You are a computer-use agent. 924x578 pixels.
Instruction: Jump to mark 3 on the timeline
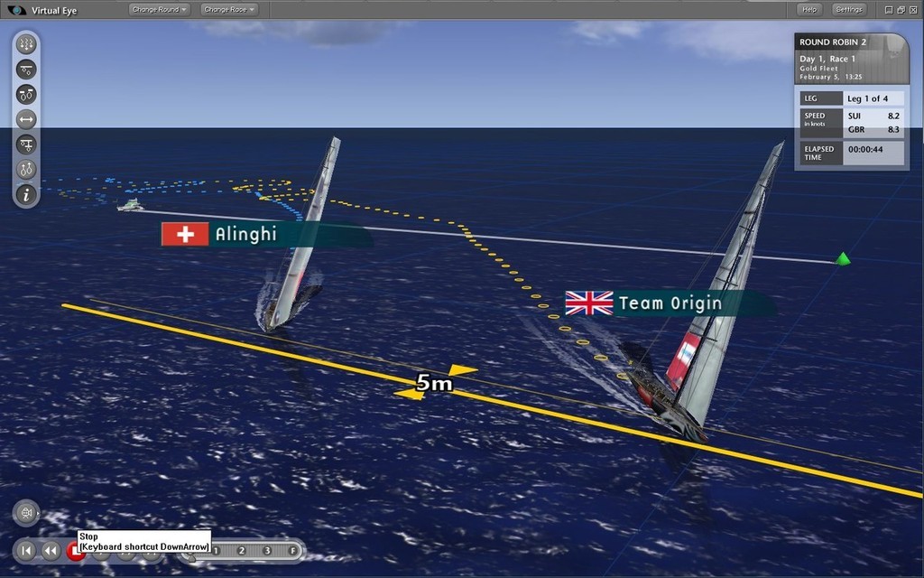tap(267, 551)
